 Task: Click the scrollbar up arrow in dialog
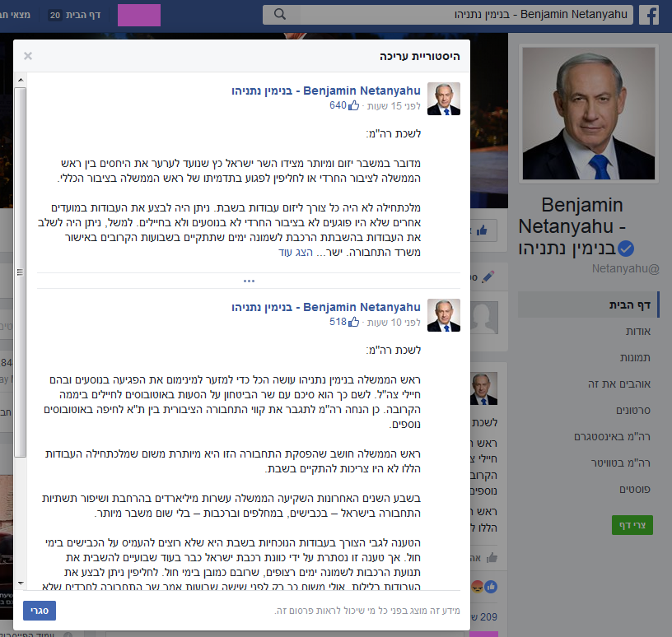click(20, 80)
